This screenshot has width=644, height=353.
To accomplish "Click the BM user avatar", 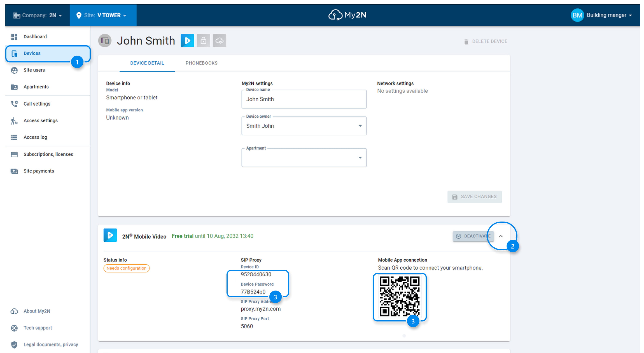I will [577, 15].
